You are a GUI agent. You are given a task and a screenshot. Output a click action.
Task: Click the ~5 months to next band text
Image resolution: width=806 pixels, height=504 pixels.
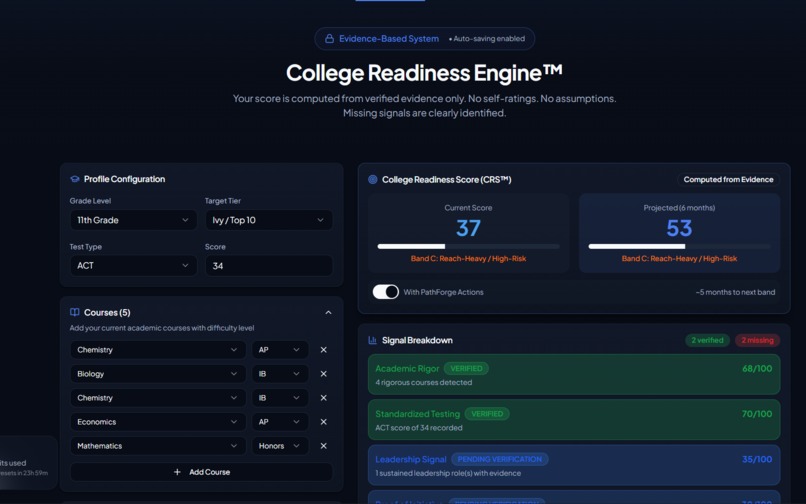pos(735,292)
